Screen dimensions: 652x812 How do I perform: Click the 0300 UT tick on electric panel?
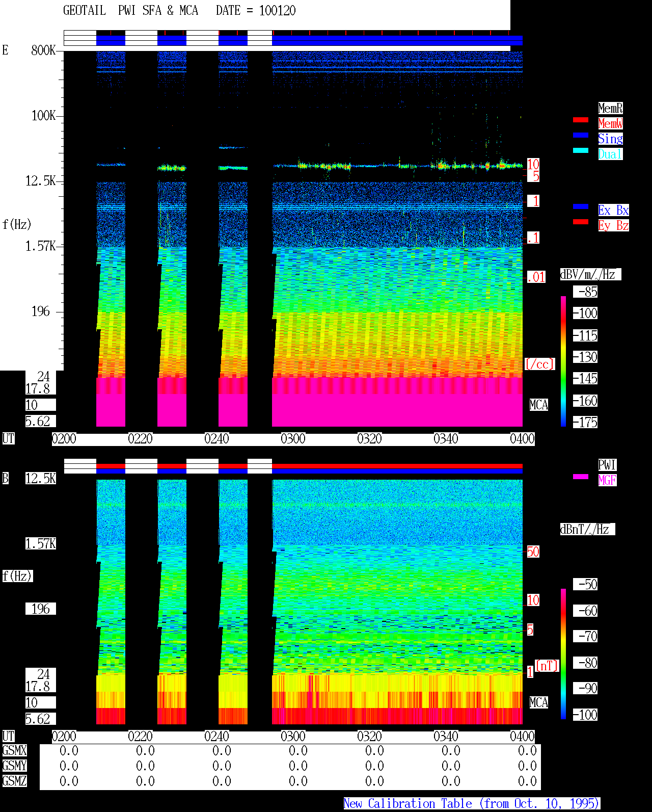[293, 439]
